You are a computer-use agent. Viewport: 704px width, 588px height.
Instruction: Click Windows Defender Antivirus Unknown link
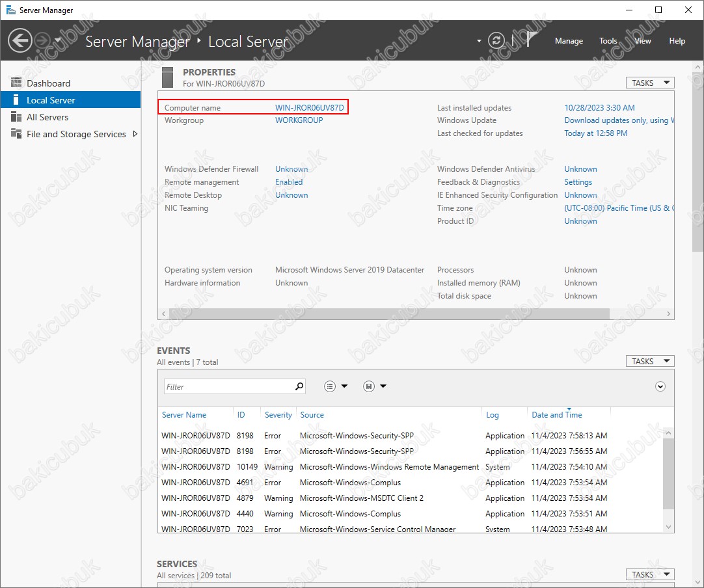tap(580, 168)
